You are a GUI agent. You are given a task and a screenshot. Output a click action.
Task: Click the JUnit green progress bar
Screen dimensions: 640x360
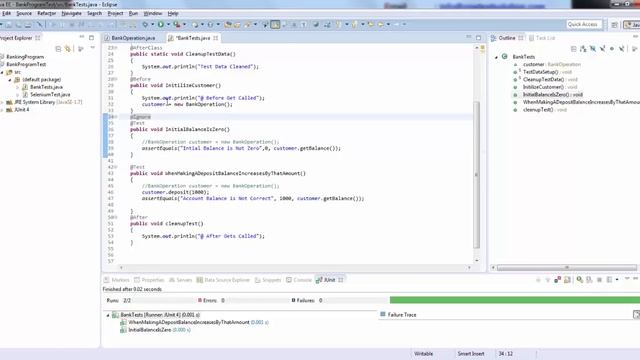pyautogui.click(x=515, y=300)
